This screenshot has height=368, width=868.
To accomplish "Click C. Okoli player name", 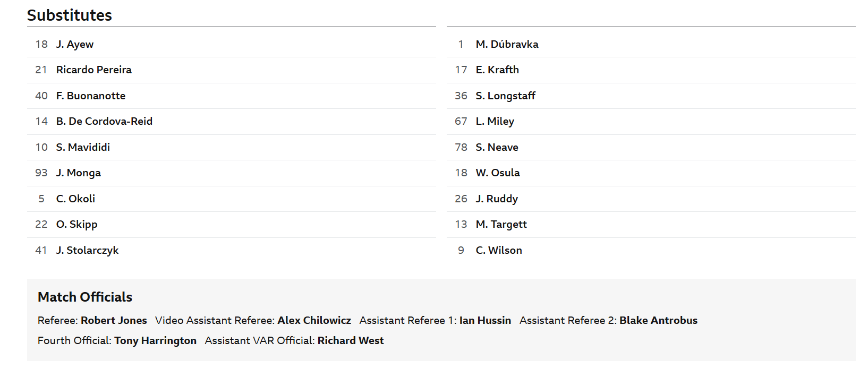I will click(x=75, y=199).
